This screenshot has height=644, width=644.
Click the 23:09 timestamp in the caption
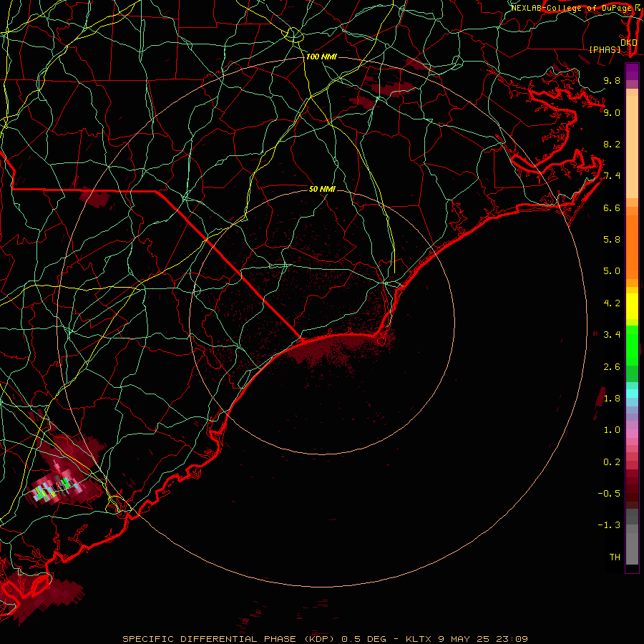coord(512,639)
